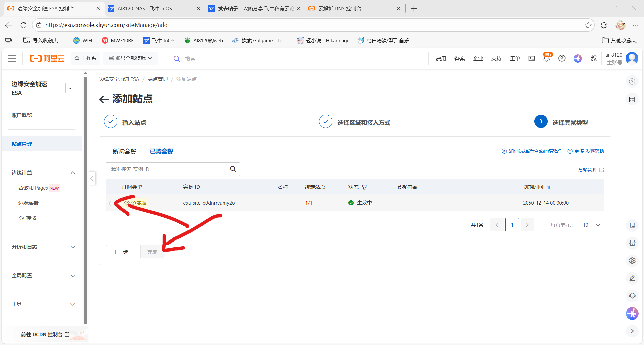The image size is (644, 345).
Task: Click the back arrow beside 添加站点
Action: click(104, 99)
